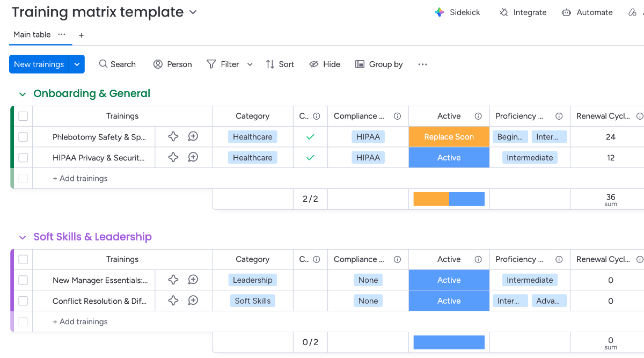Show info for Active column in Soft Skills group
This screenshot has width=644, height=358.
coord(478,259)
